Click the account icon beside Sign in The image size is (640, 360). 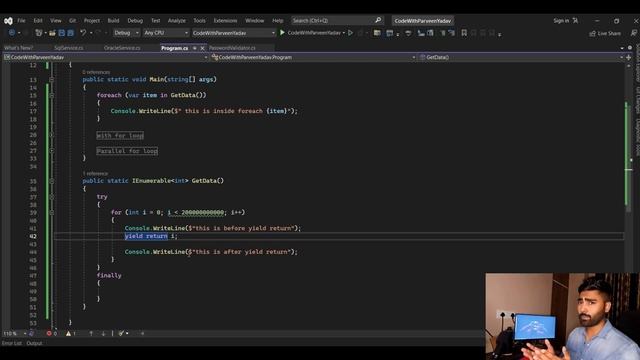point(575,20)
